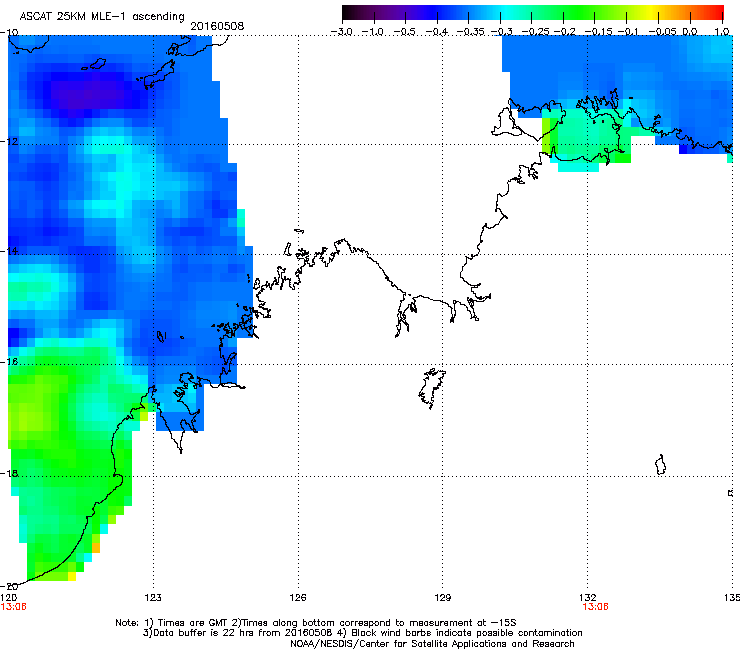Click the -0.35 color scale label
Viewport: 740px width, 650px height.
471,32
